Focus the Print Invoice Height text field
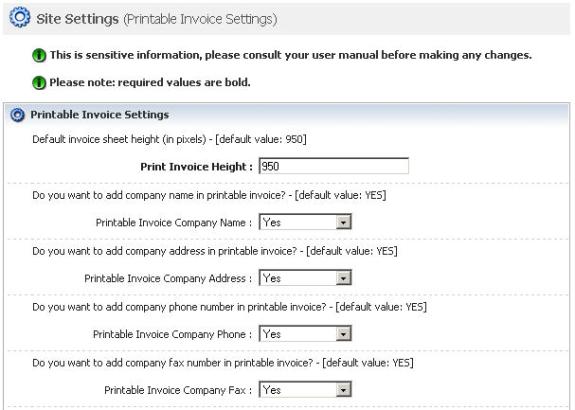The image size is (575, 410). click(334, 166)
